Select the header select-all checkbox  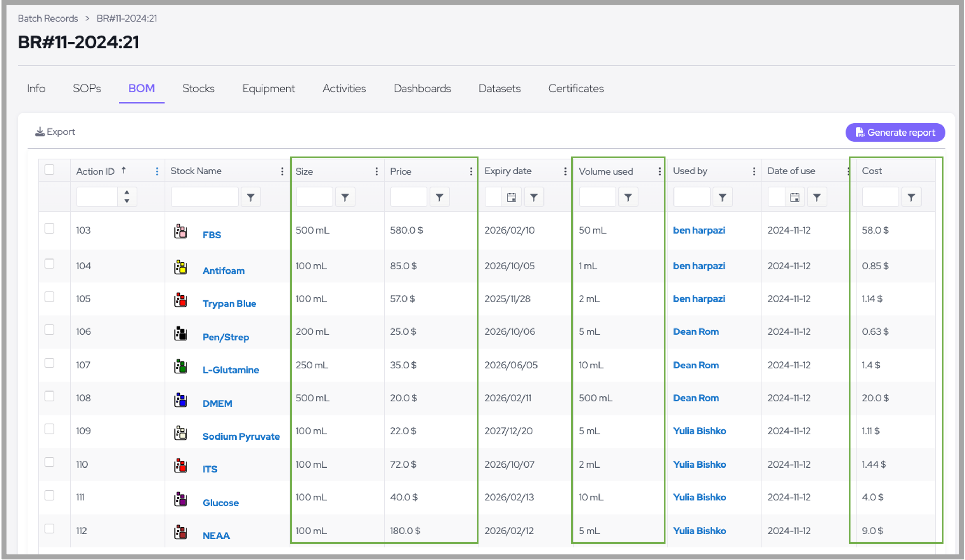coord(49,170)
